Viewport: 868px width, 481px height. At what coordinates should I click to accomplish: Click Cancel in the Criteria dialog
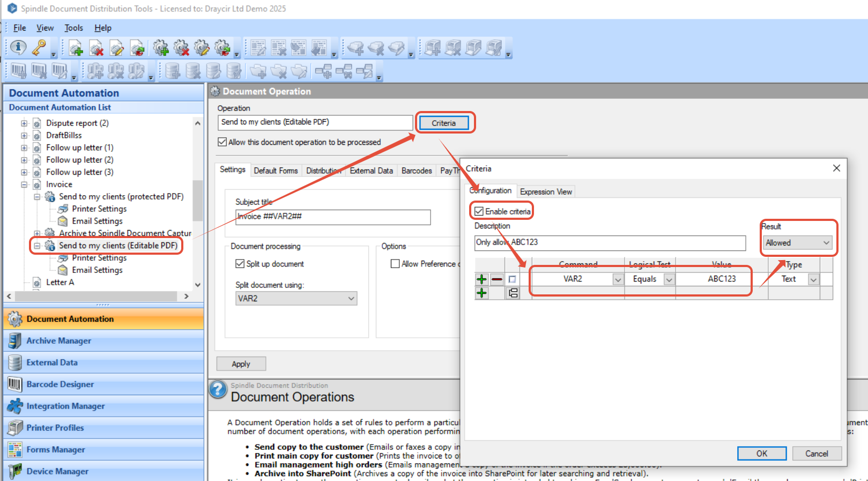click(x=817, y=454)
